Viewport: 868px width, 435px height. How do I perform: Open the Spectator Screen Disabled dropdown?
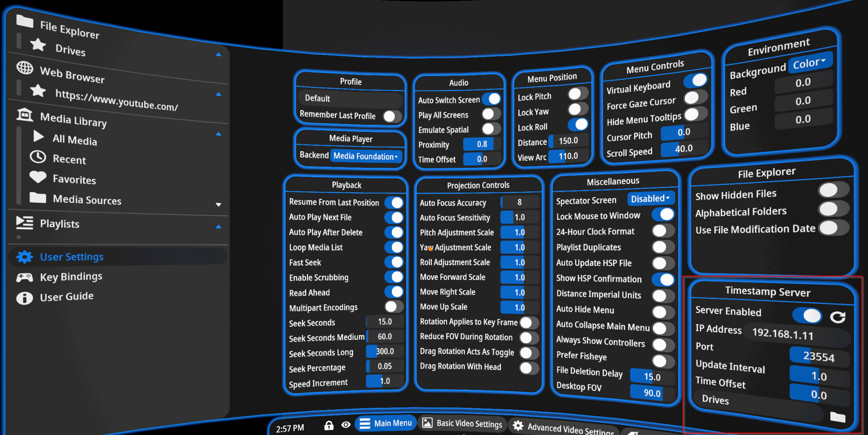tap(651, 198)
